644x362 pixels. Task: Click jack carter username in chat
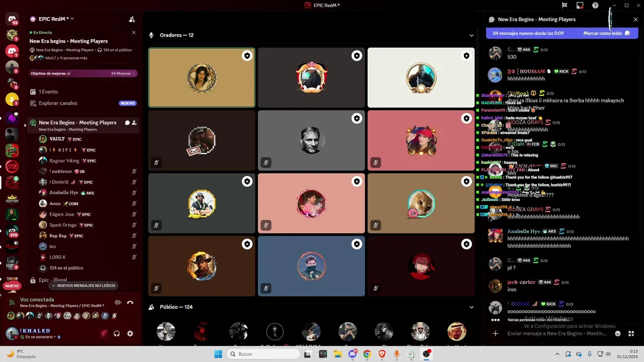point(521,282)
